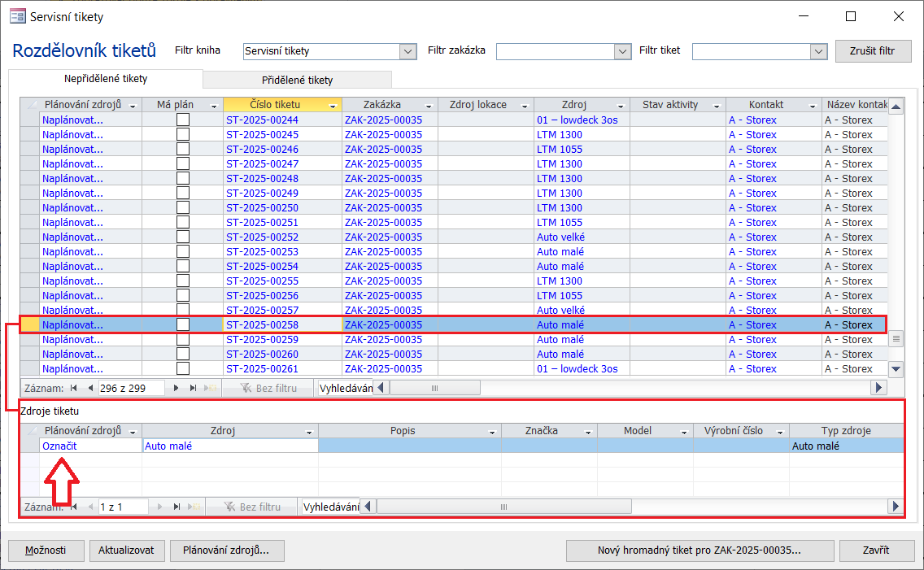Enable Má plán checkbox on ST-2025-00252
This screenshot has width=924, height=570.
pyautogui.click(x=183, y=237)
